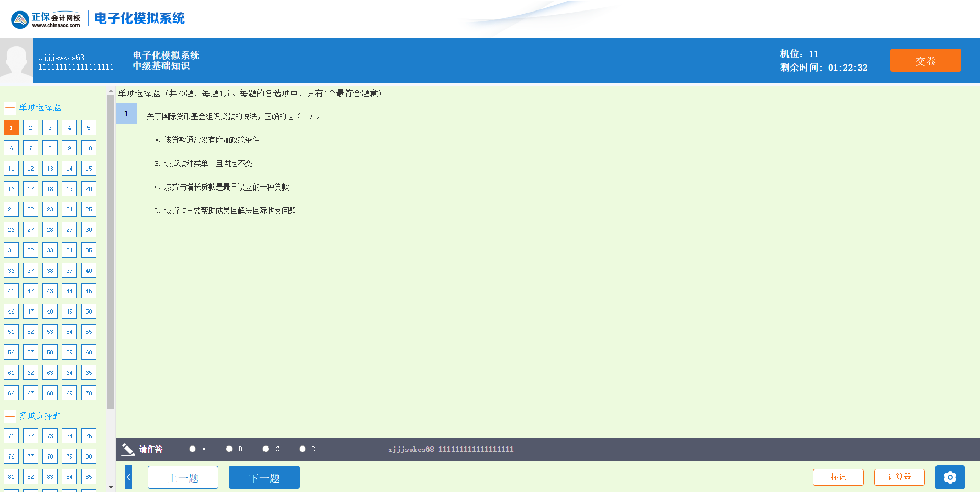Click option text 'A. 该贷款通常没有附加政策条件'
This screenshot has height=492, width=980.
[207, 140]
